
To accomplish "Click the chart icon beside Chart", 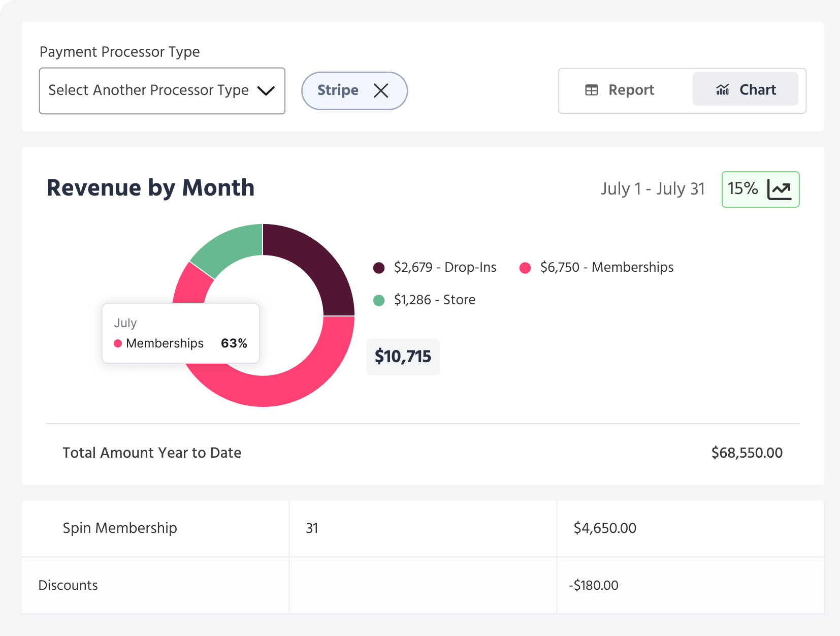I will [723, 89].
